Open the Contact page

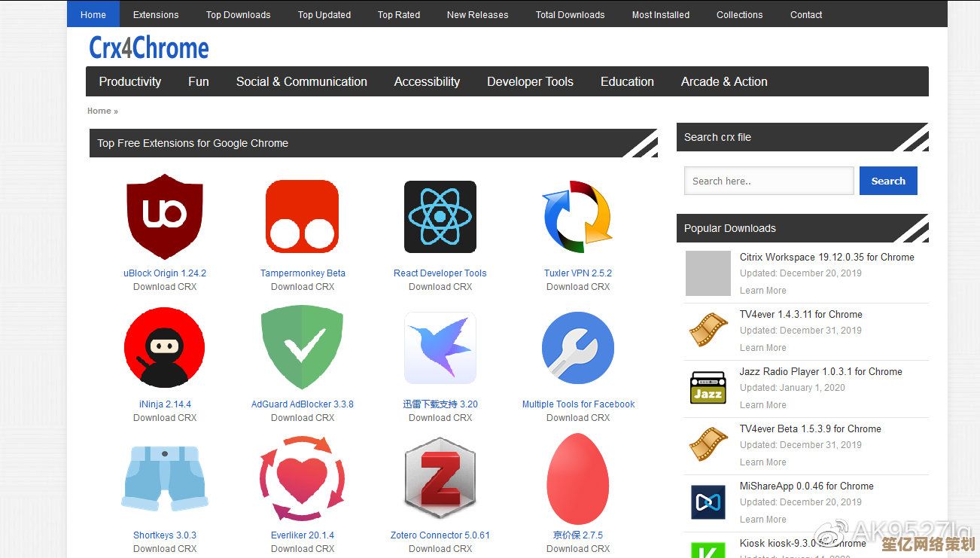point(806,14)
